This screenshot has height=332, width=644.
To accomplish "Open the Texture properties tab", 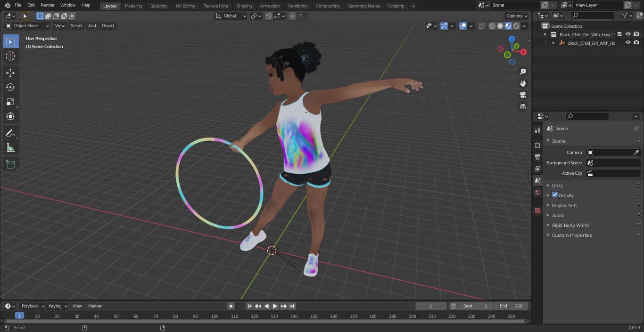I will 537,211.
